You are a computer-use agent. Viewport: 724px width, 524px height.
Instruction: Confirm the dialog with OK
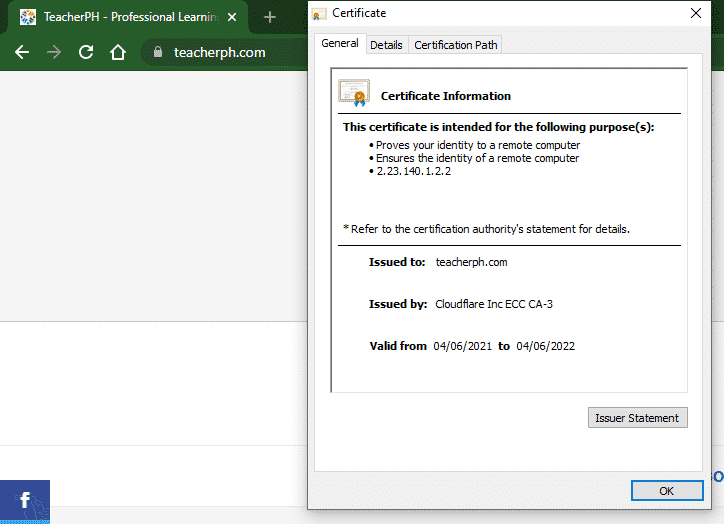pyautogui.click(x=667, y=491)
